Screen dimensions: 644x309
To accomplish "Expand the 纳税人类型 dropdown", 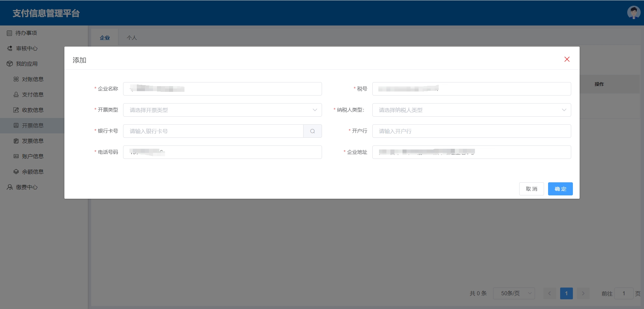I will 471,110.
